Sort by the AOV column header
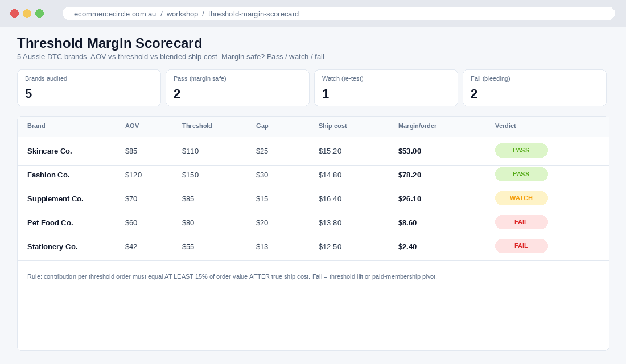The width and height of the screenshot is (626, 364). click(x=132, y=126)
